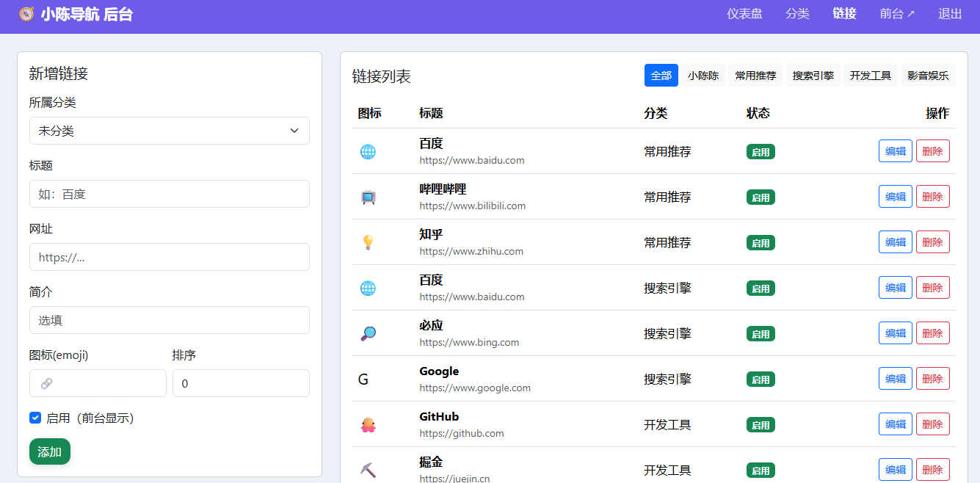This screenshot has height=483, width=980.
Task: Click the https://www.zhihu.com URL text
Action: [471, 252]
